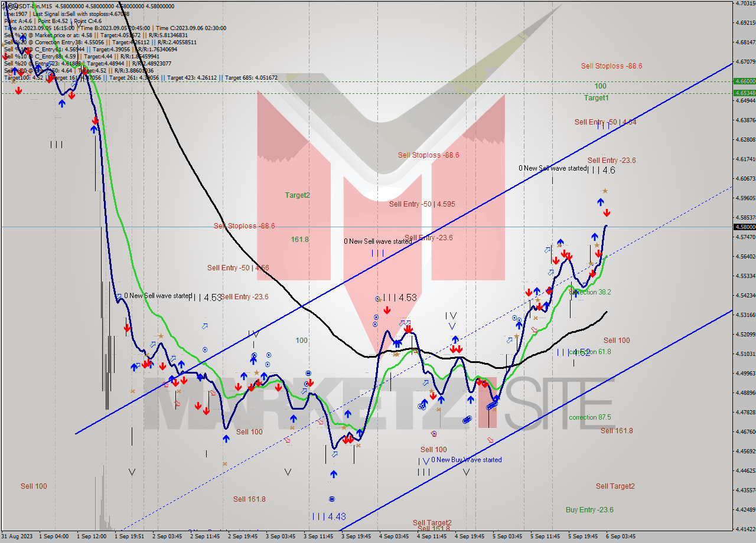Click the 'Time A:2023.09.05 16:15:00' line
Image resolution: width=756 pixels, height=543 pixels.
pos(115,28)
